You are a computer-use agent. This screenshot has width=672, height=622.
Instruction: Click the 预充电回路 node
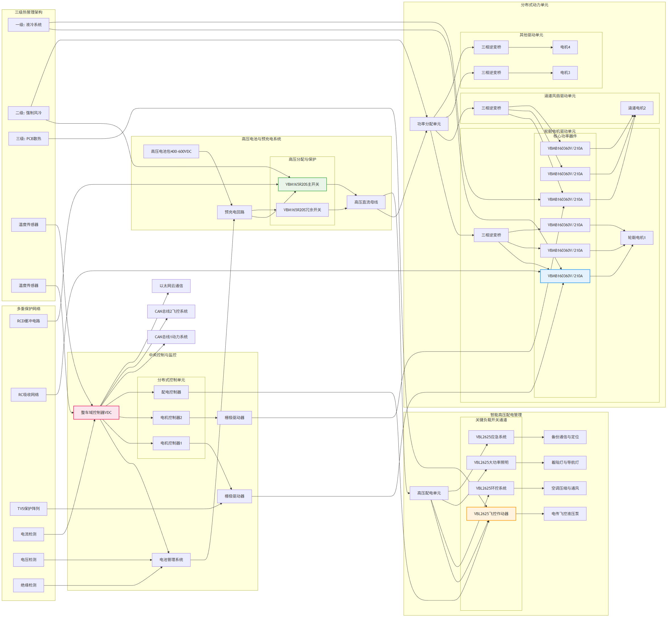pyautogui.click(x=234, y=212)
